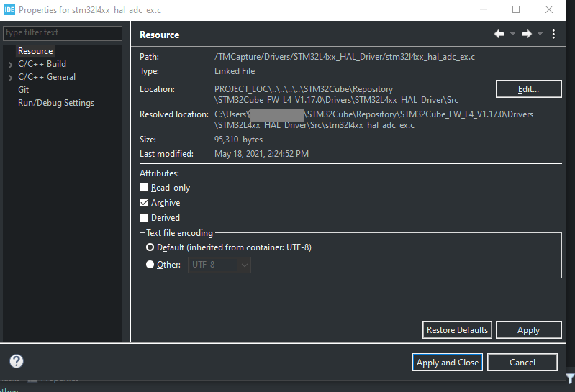Click the help question mark icon
Image resolution: width=575 pixels, height=392 pixels.
(x=17, y=361)
